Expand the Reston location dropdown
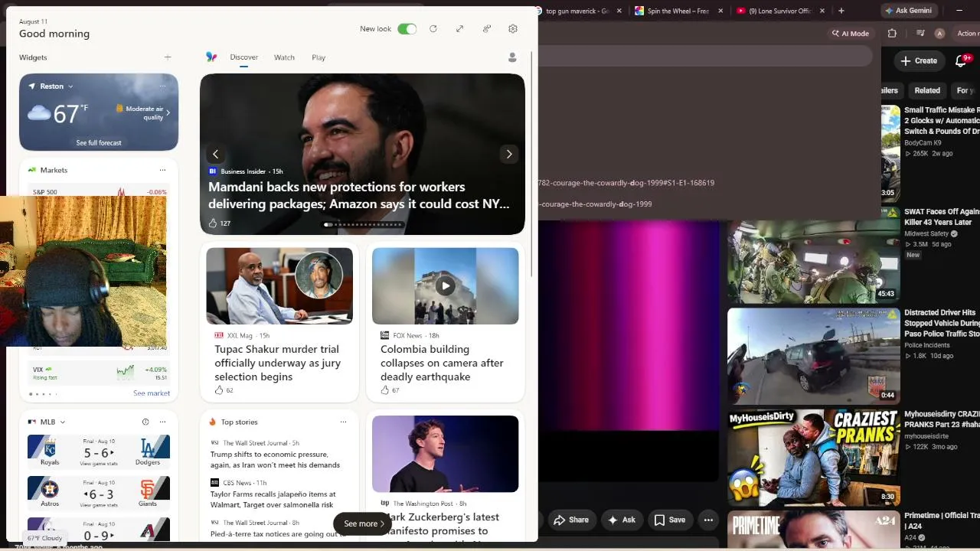This screenshot has height=551, width=980. pyautogui.click(x=70, y=86)
